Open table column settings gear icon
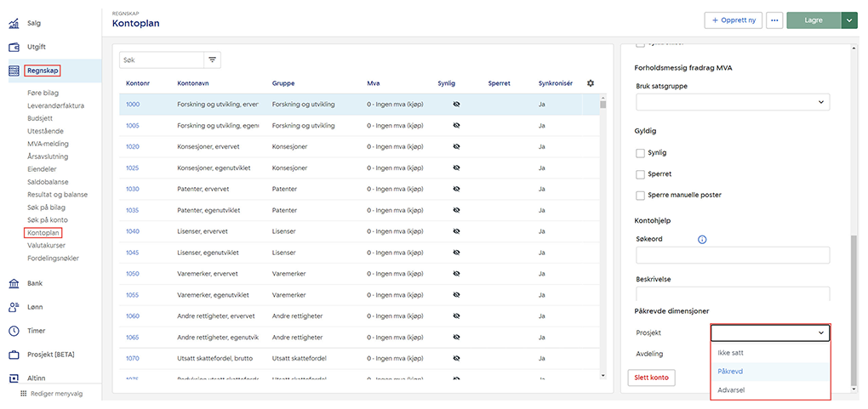The width and height of the screenshot is (868, 409). (591, 83)
